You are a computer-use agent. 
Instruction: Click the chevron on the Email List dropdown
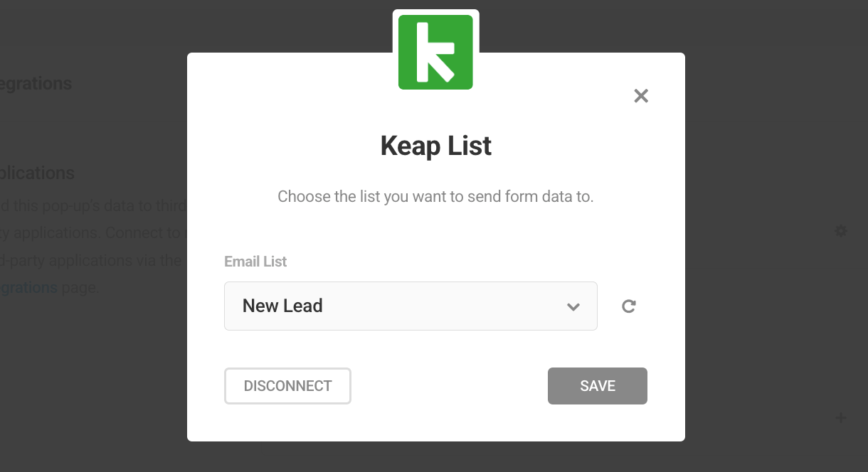tap(573, 306)
